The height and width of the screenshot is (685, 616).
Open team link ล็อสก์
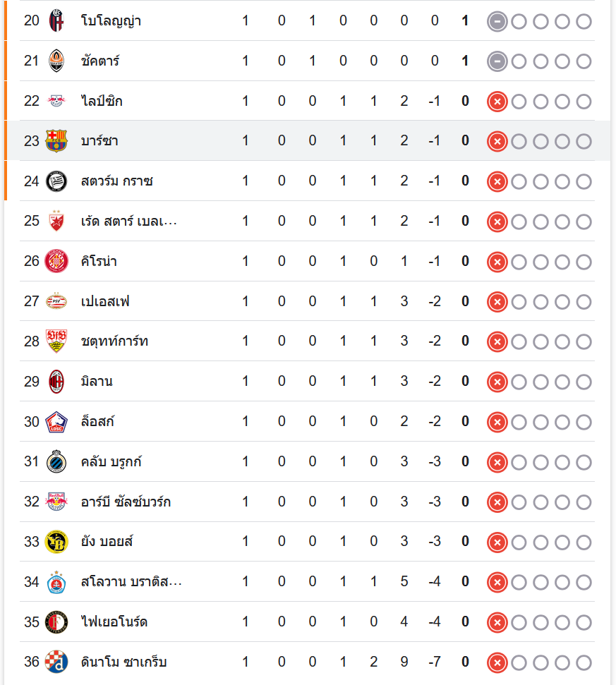point(97,422)
